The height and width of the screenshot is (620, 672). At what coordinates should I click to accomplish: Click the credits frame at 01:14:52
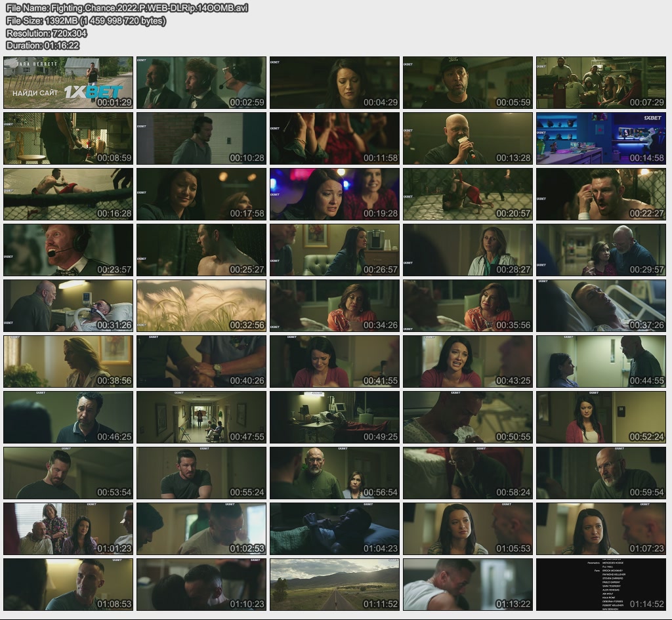(x=601, y=585)
